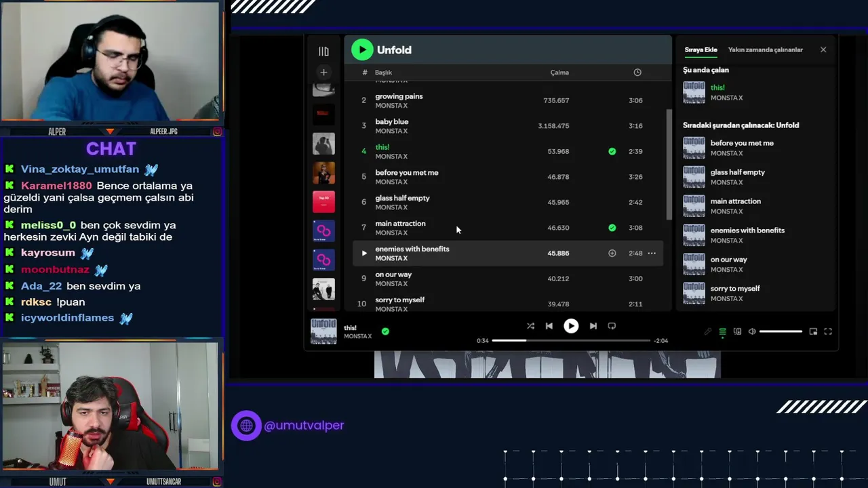Open the miniplayer icon
This screenshot has width=868, height=488.
[x=813, y=331]
